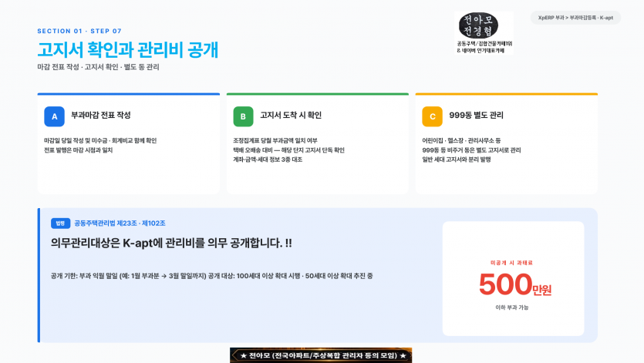The height and width of the screenshot is (363, 644).
Task: Select the 999동 별도 관리 card title
Action: (476, 116)
